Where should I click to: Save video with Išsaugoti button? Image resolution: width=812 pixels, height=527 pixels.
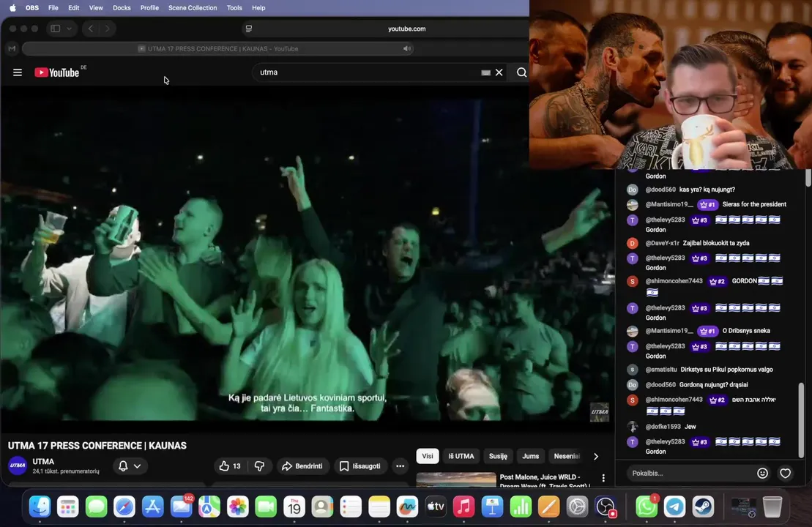pyautogui.click(x=360, y=466)
